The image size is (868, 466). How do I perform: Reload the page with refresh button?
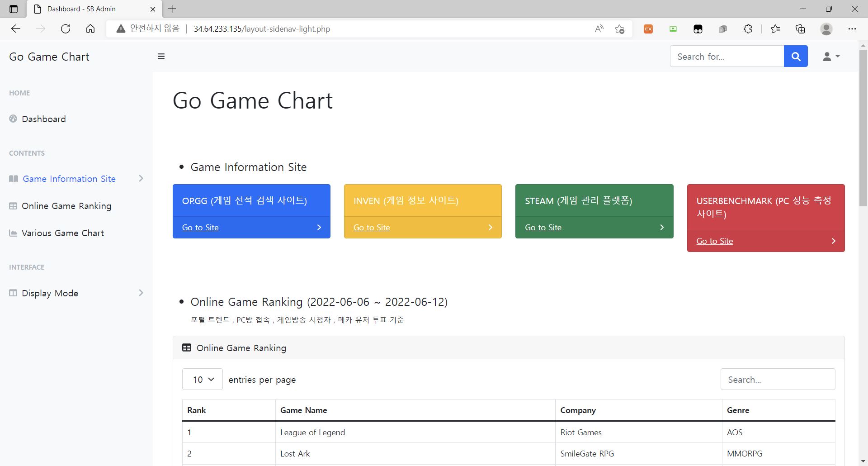66,29
